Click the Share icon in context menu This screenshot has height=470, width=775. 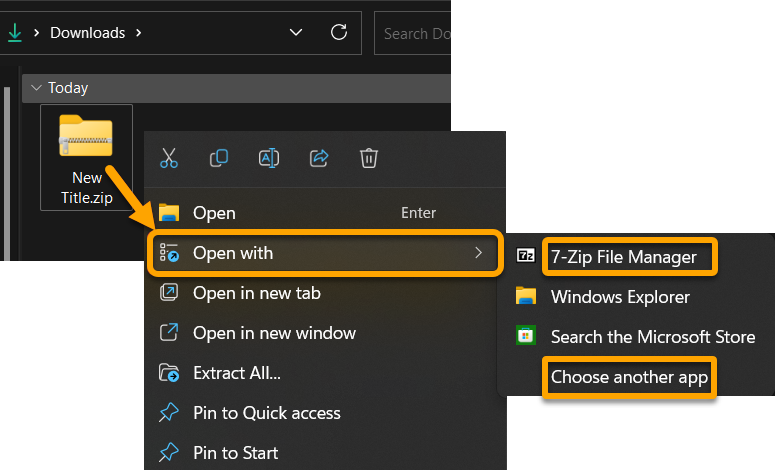click(319, 158)
